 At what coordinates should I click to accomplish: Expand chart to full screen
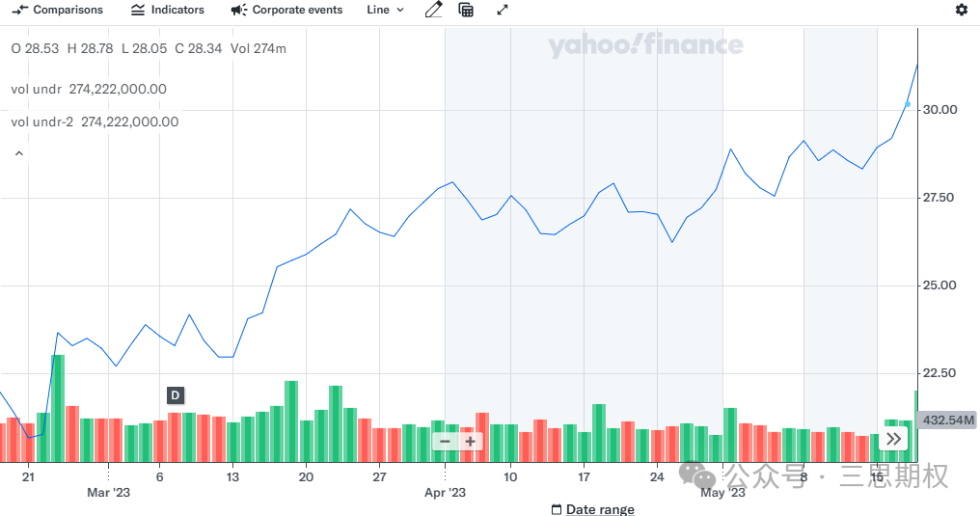[x=503, y=10]
